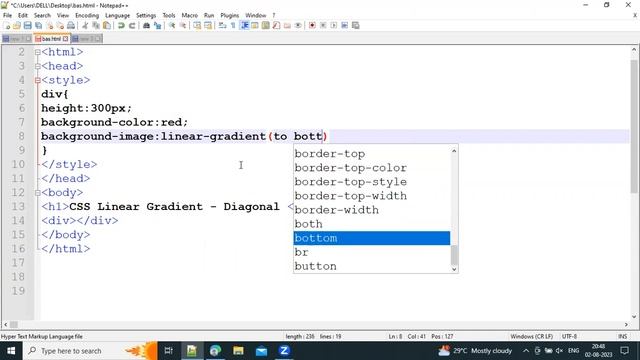Click the autocomplete list scrollbar thumb
Image resolution: width=640 pixels, height=360 pixels.
coord(454,255)
